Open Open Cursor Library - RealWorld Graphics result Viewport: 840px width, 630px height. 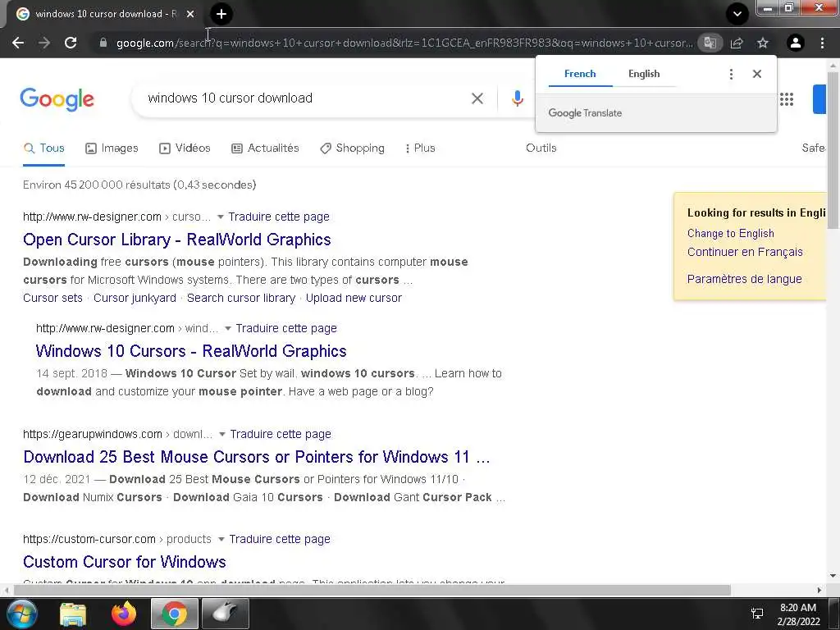pyautogui.click(x=177, y=240)
